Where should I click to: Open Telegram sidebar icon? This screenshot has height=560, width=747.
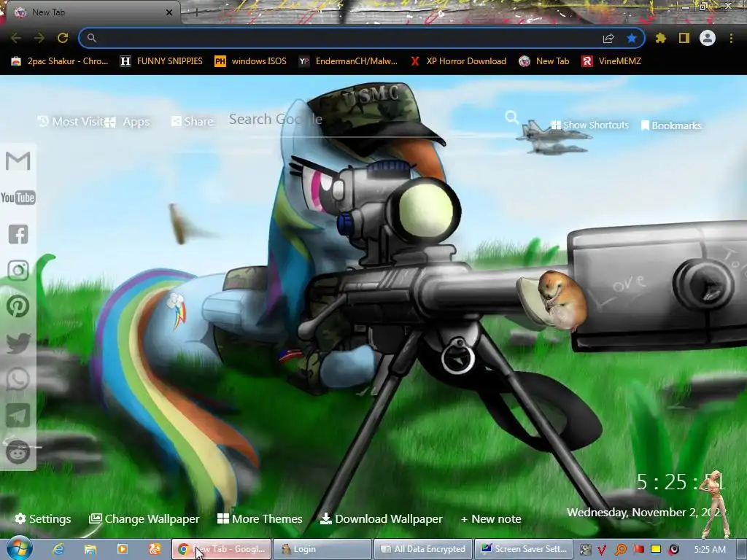(x=18, y=416)
